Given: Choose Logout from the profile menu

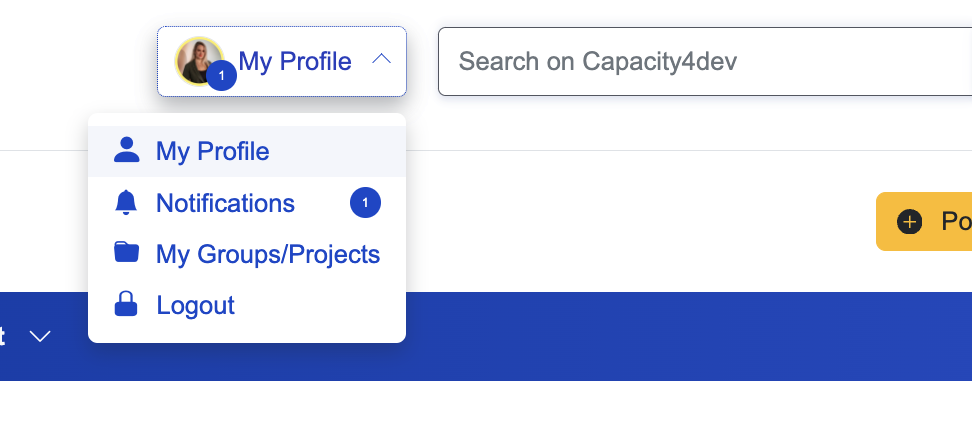Looking at the screenshot, I should click(x=195, y=305).
